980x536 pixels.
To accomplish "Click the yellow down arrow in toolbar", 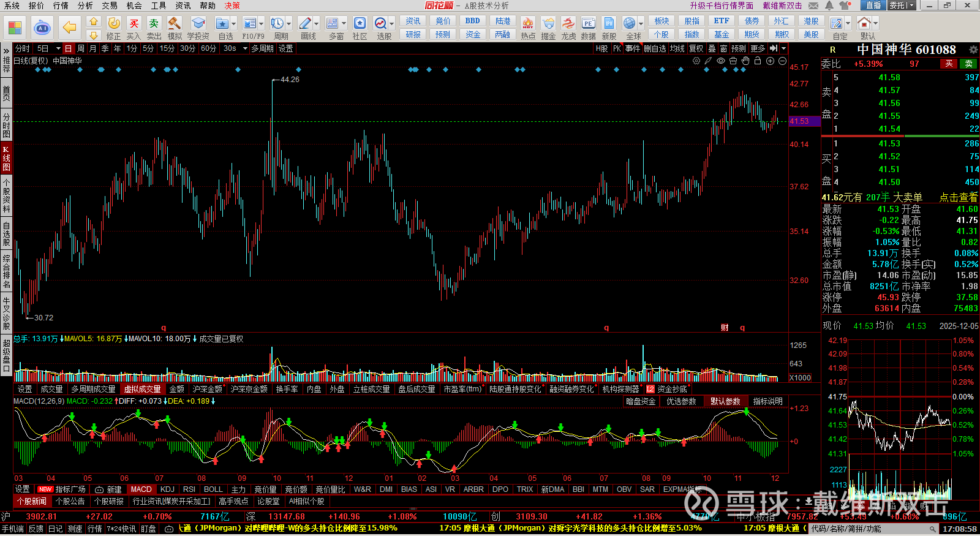I will click(x=93, y=35).
